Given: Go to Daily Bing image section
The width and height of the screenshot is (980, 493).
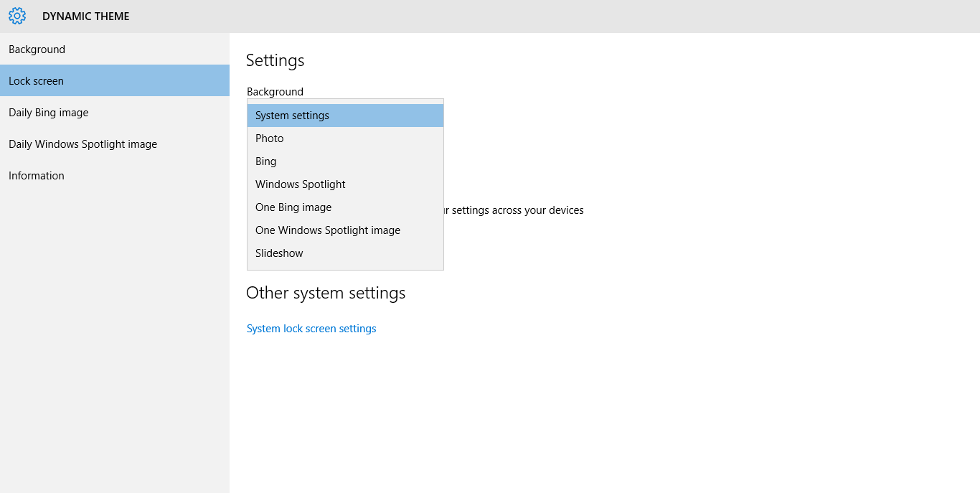Looking at the screenshot, I should click(x=115, y=112).
